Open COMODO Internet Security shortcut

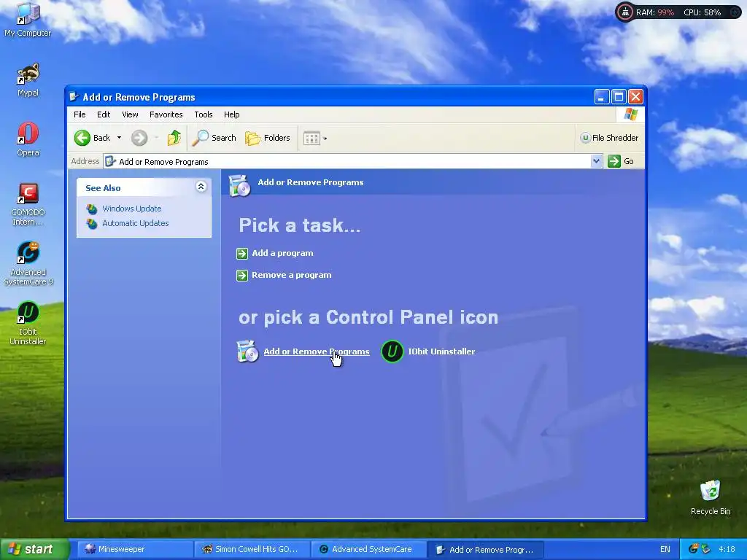click(28, 204)
